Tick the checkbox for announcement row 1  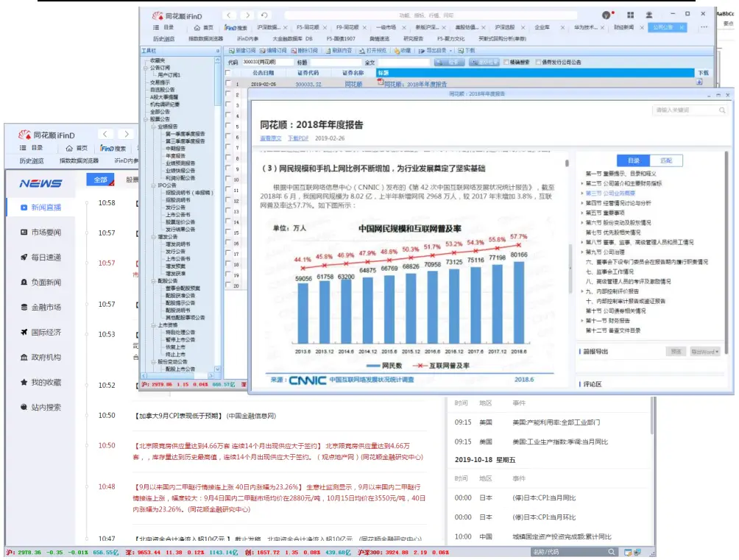pyautogui.click(x=228, y=83)
